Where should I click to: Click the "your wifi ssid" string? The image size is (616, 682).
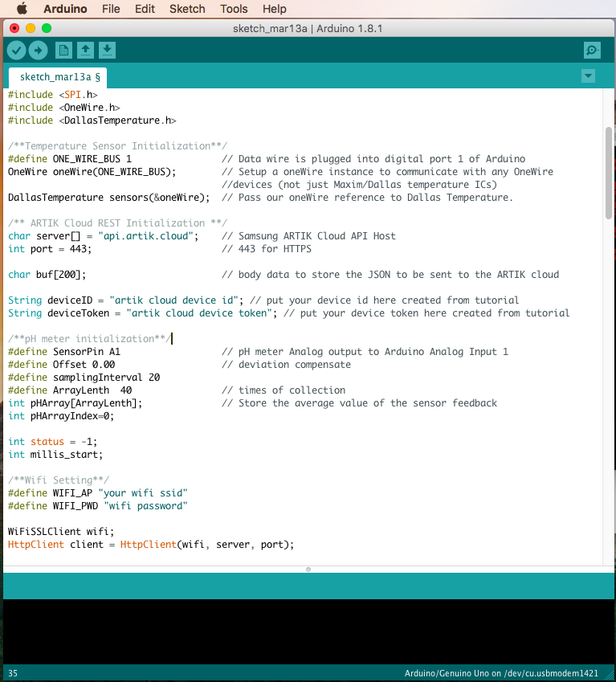point(143,492)
